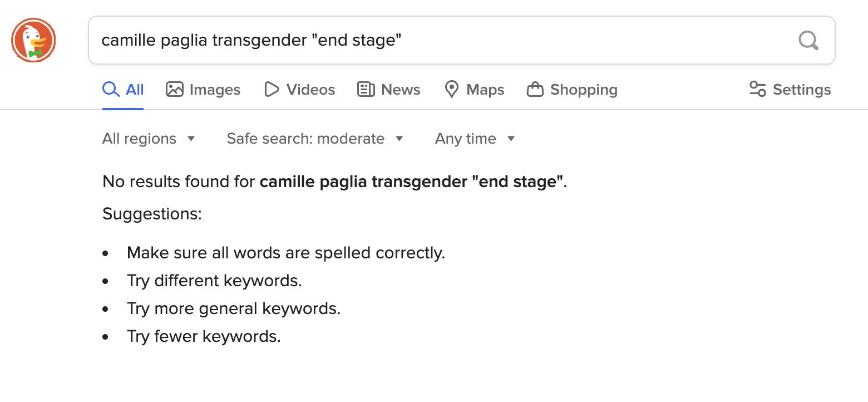Click the News tab newspaper icon
The image size is (868, 402).
366,89
